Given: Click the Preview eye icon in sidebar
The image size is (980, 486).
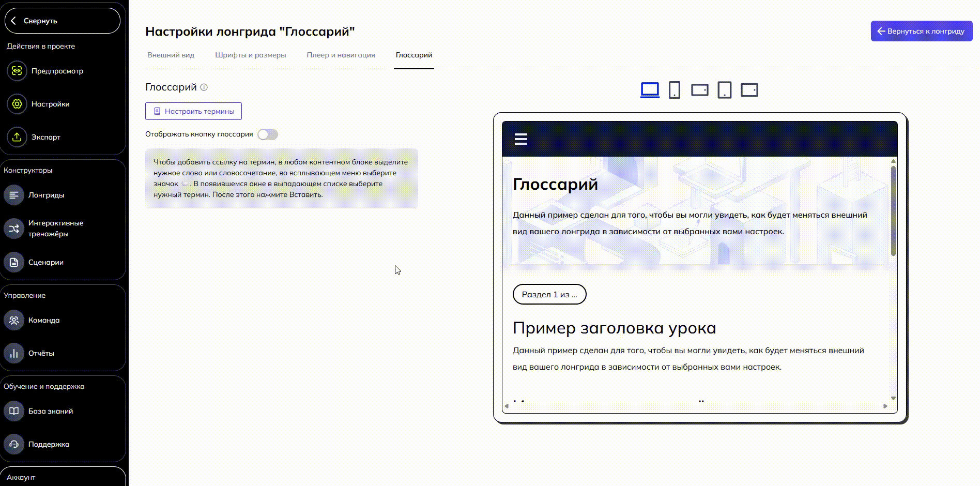Looking at the screenshot, I should 17,71.
